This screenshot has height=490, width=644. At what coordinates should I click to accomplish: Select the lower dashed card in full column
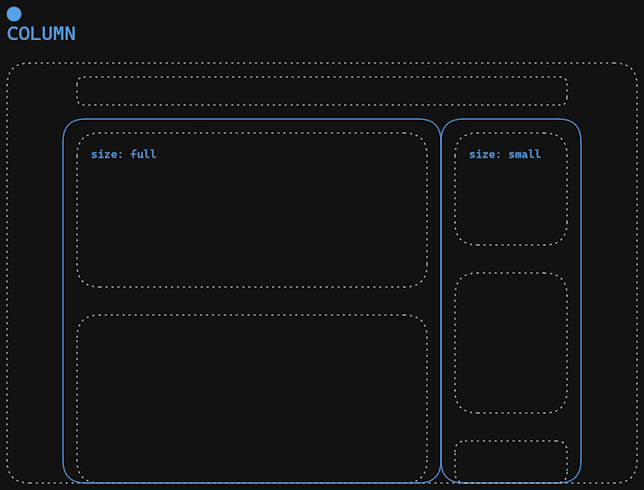tap(252, 398)
